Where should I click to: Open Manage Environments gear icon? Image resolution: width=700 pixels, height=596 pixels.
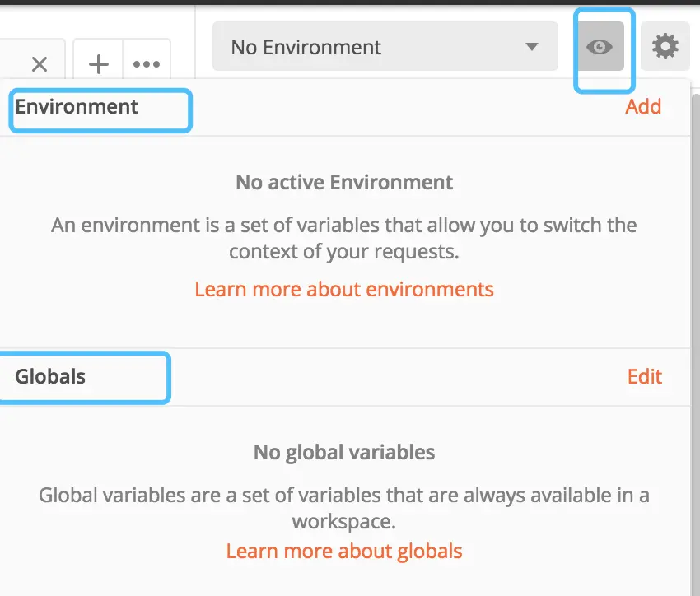click(x=665, y=47)
